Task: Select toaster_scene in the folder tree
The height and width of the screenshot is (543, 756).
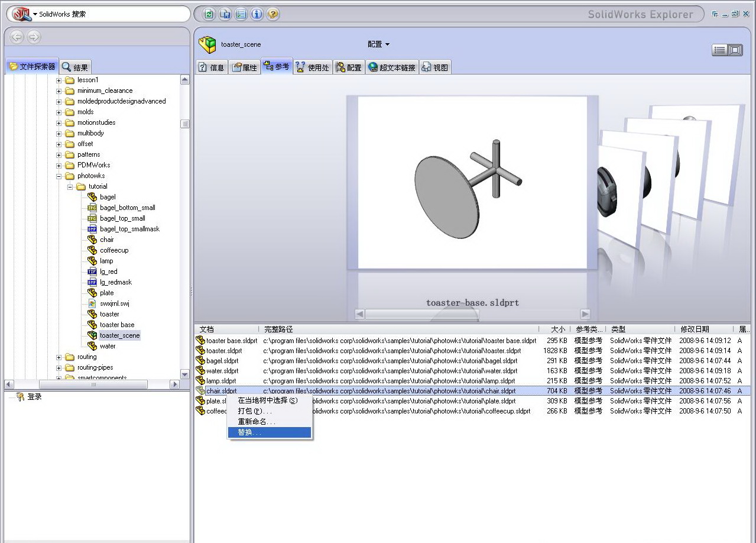Action: click(x=119, y=335)
